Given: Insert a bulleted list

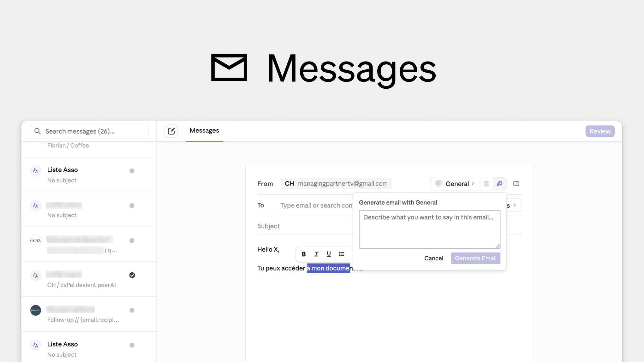Looking at the screenshot, I should point(341,254).
